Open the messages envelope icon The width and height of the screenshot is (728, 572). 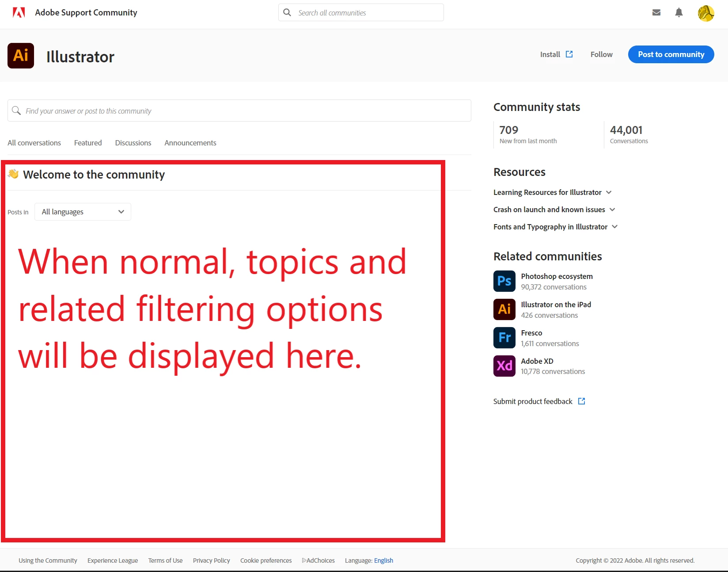(x=656, y=12)
